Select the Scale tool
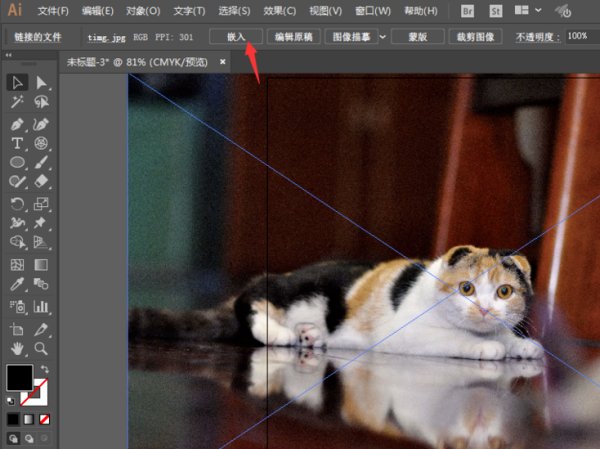 click(41, 204)
